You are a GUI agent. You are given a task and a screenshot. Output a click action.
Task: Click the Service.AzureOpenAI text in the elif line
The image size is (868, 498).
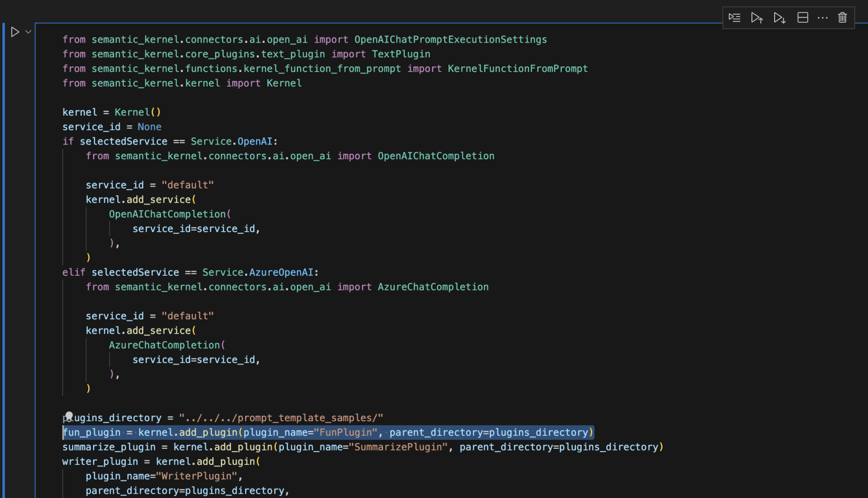coord(257,272)
